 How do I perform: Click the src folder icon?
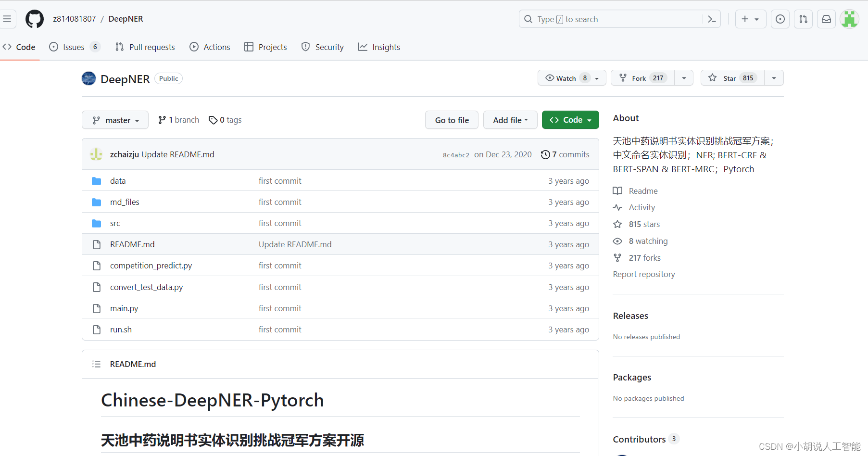pos(97,223)
